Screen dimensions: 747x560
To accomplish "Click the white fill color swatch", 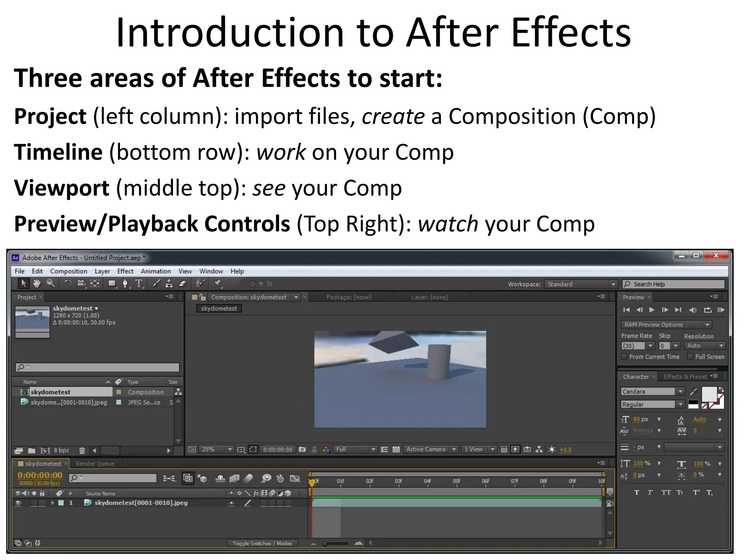I will coord(709,394).
